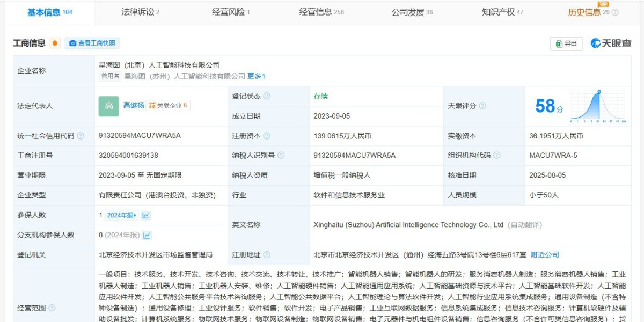The width and height of the screenshot is (644, 322).
Task: Click help icon beside 统一社会信用代码
Action: point(80,136)
